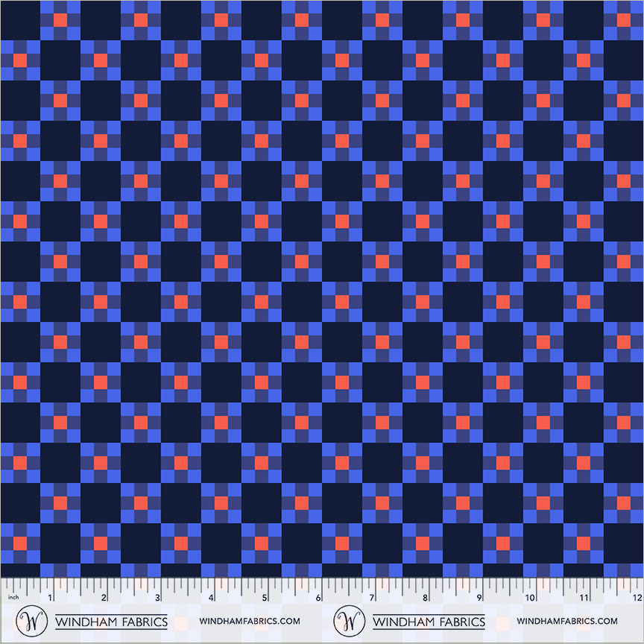Viewport: 644px width, 644px height.
Task: Open the left WINDHAMFABRICS.COM link
Action: pos(250,621)
